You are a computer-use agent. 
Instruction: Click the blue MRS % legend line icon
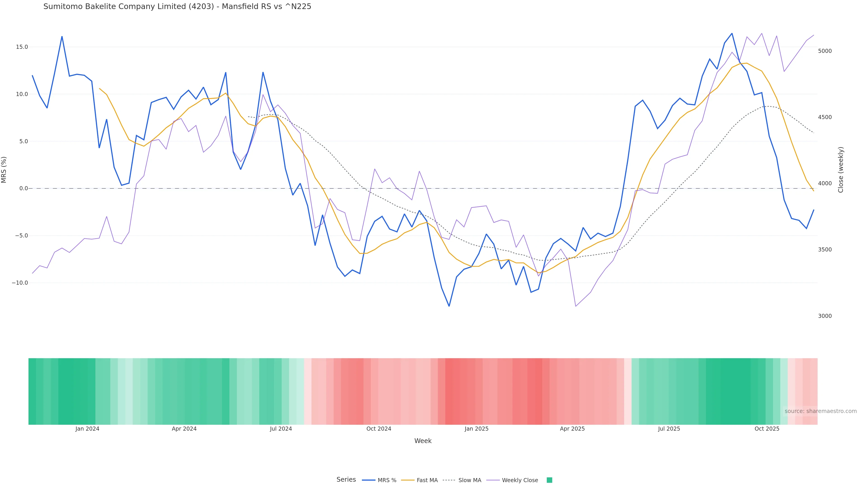click(x=368, y=480)
